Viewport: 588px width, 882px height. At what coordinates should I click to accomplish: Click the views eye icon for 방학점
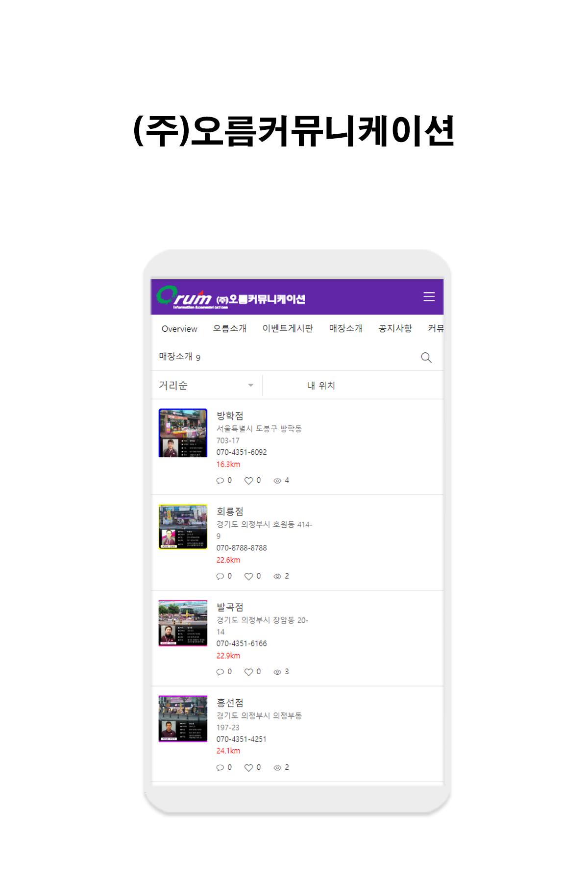(x=277, y=481)
